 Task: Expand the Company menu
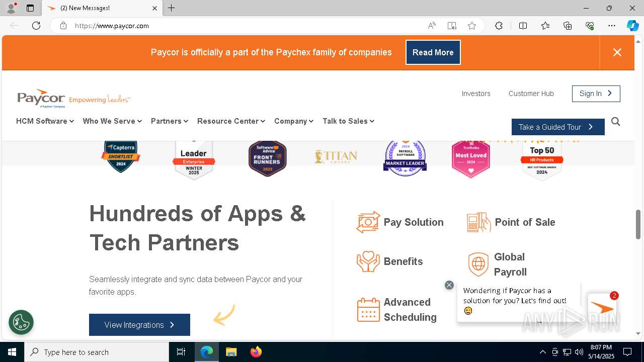pyautogui.click(x=294, y=121)
